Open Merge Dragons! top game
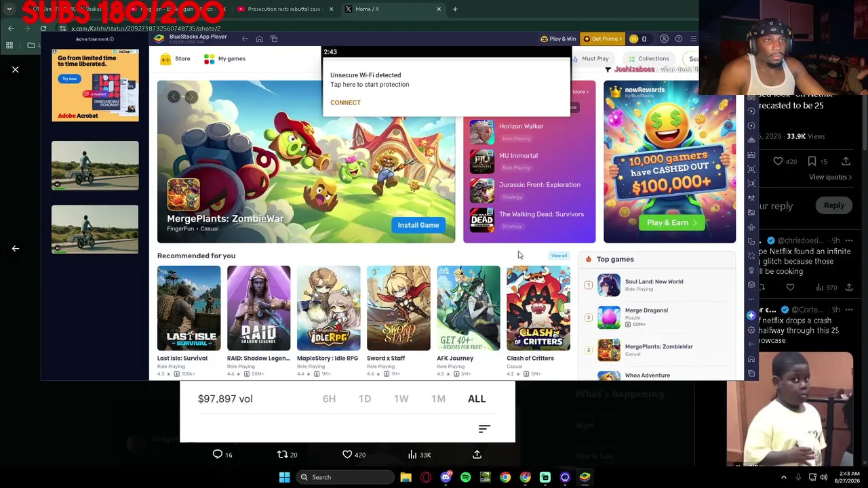This screenshot has height=488, width=868. [x=656, y=318]
